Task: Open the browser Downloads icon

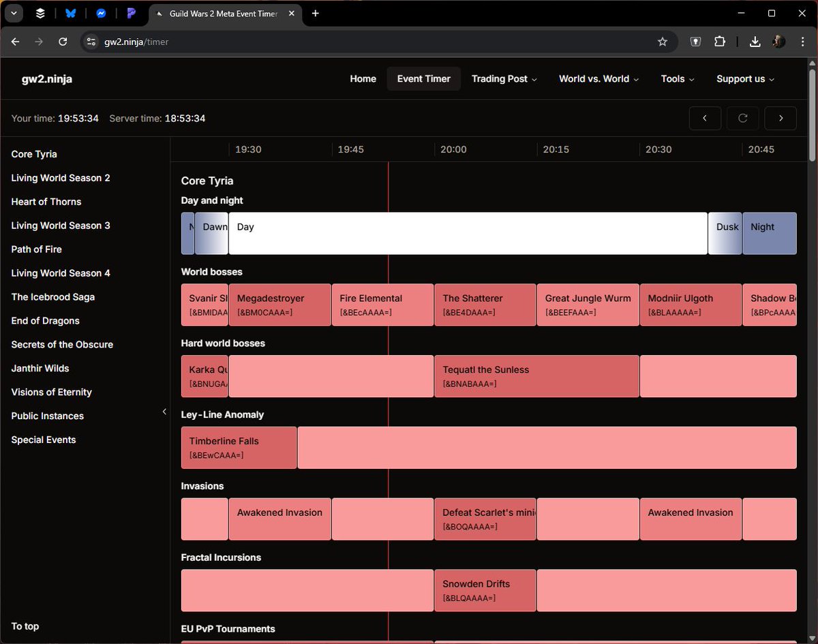Action: [x=755, y=42]
